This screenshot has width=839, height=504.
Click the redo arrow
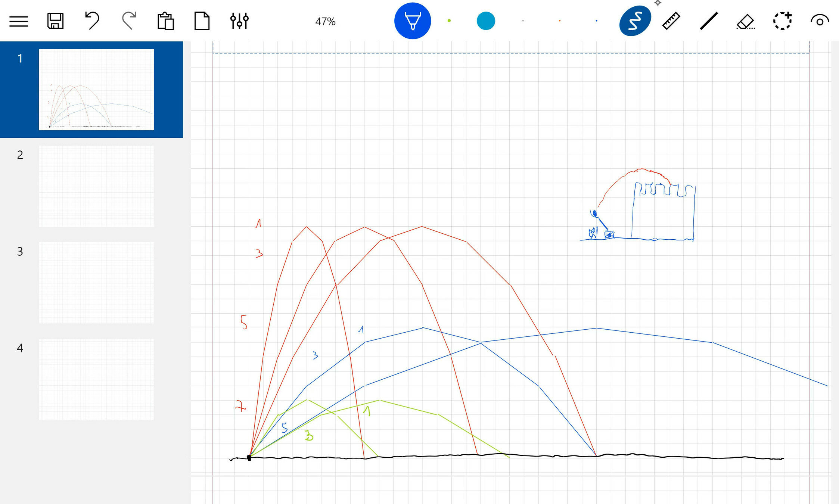click(129, 21)
